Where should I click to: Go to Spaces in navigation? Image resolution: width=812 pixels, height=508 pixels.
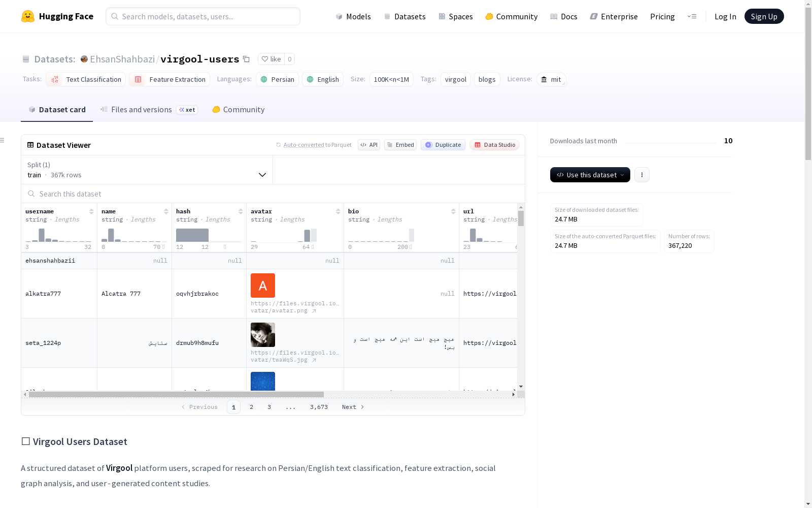coord(456,16)
